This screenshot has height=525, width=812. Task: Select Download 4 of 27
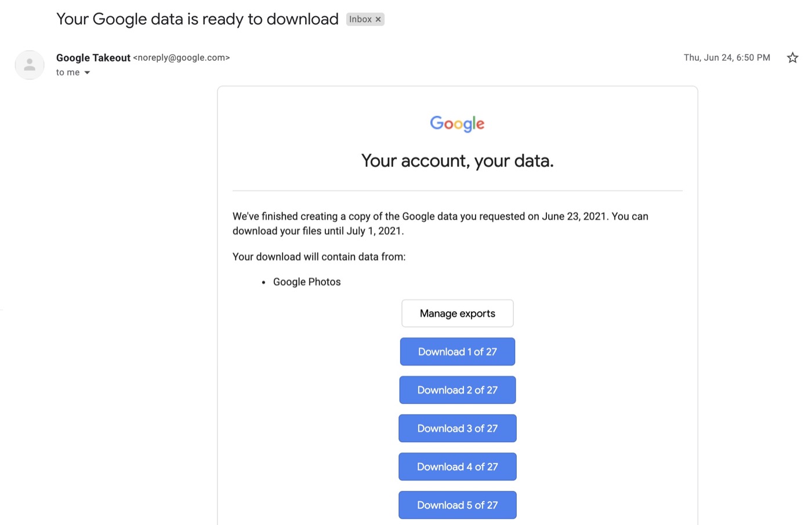tap(457, 466)
